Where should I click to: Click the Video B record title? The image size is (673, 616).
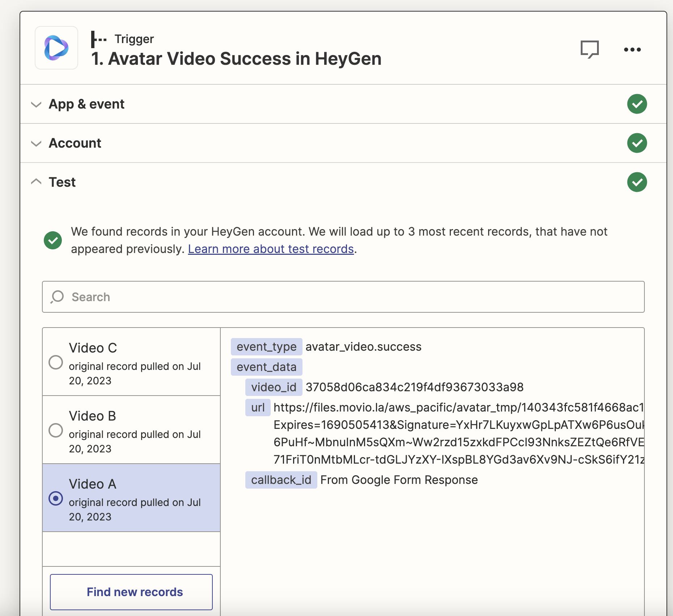click(x=92, y=416)
